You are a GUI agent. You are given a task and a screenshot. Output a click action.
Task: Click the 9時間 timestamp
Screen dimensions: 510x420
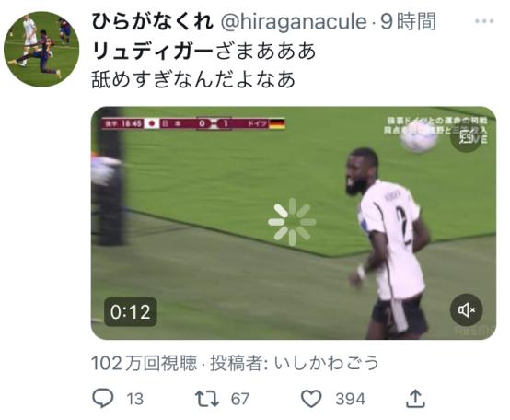click(408, 22)
